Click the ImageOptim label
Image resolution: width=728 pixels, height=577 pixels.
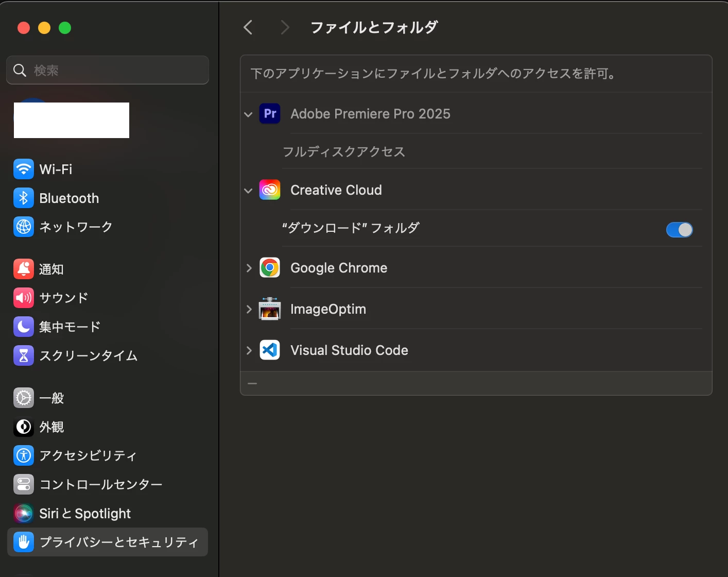click(x=328, y=309)
